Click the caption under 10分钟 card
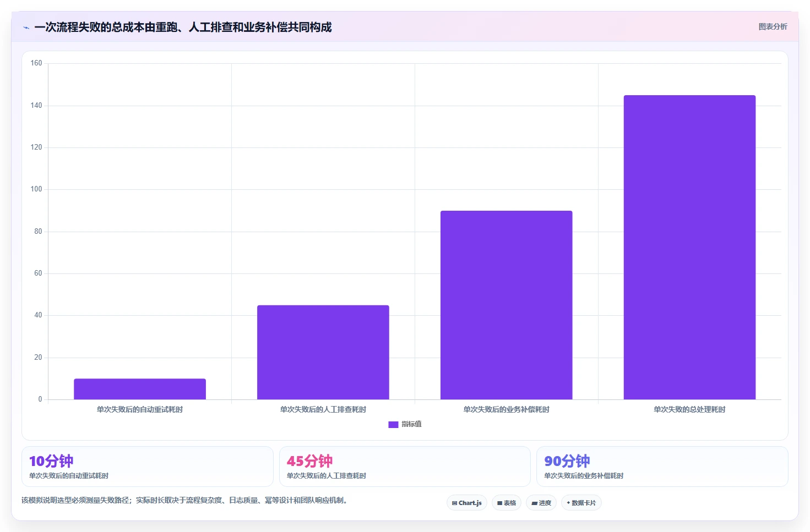810x532 pixels. tap(69, 476)
